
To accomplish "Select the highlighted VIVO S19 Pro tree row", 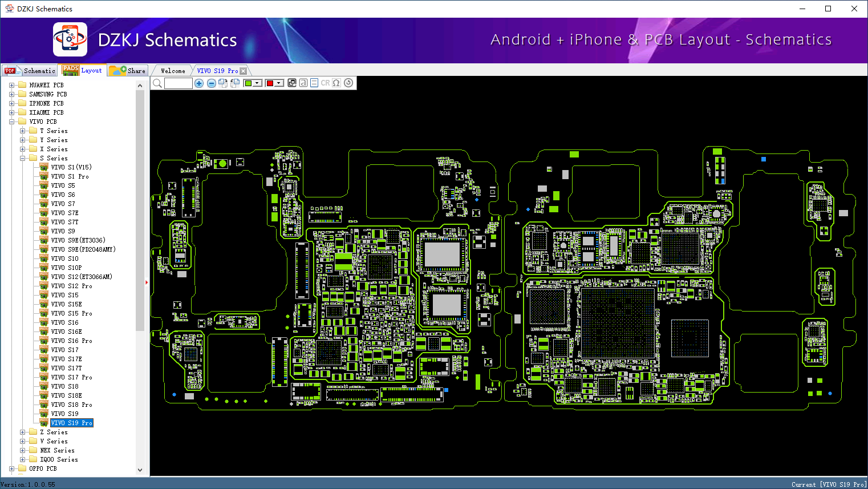I will [71, 423].
